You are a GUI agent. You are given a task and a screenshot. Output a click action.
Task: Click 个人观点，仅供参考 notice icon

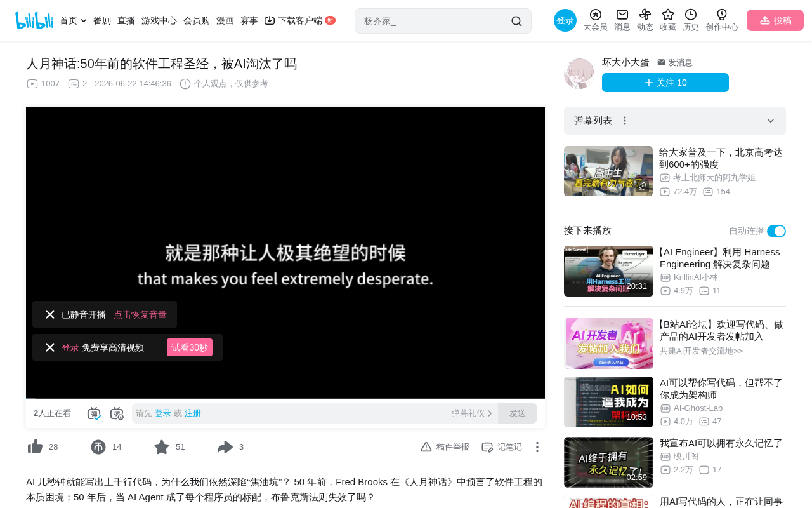click(185, 84)
